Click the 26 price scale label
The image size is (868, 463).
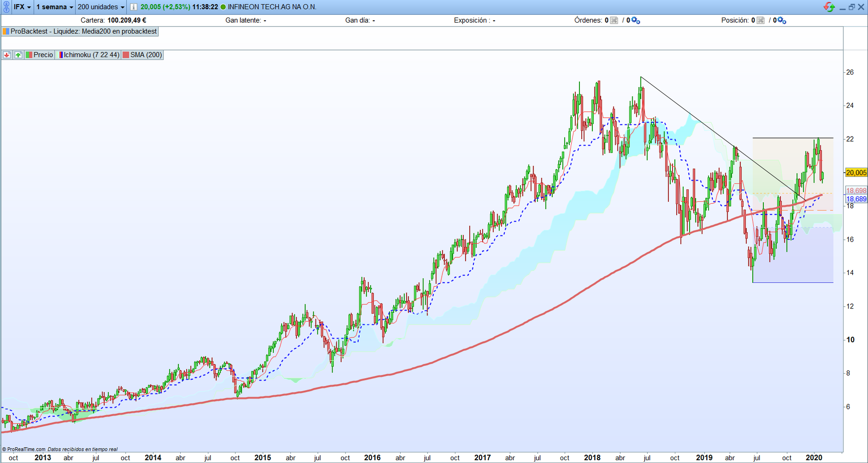(x=850, y=72)
